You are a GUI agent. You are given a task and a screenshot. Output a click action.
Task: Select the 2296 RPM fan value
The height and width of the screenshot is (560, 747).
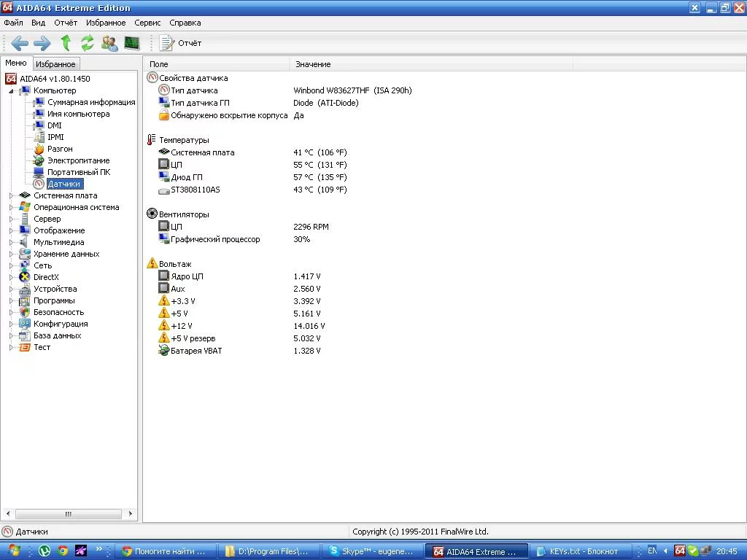click(311, 227)
